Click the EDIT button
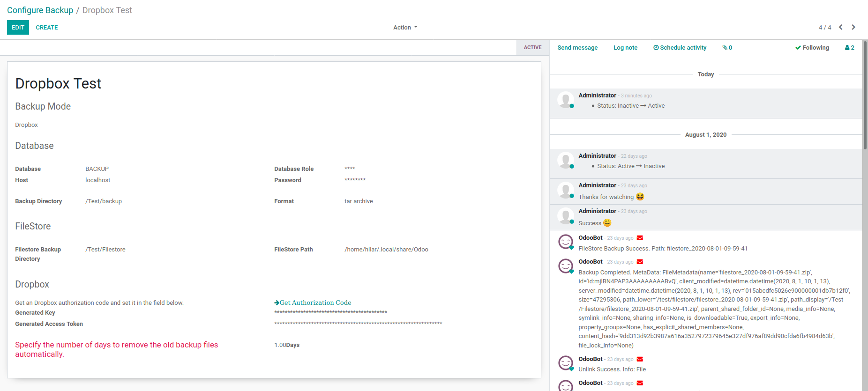868x391 pixels. tap(18, 28)
